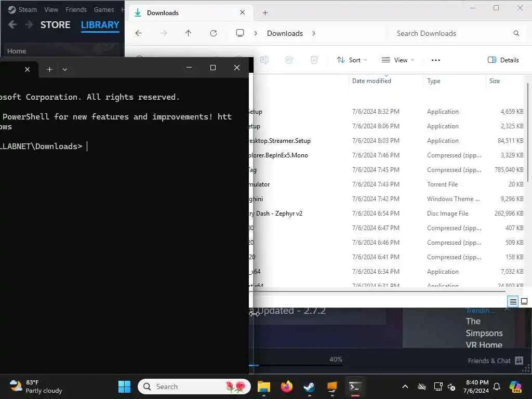Image resolution: width=532 pixels, height=399 pixels.
Task: Click the Share icon in Explorer toolbar
Action: (x=289, y=60)
